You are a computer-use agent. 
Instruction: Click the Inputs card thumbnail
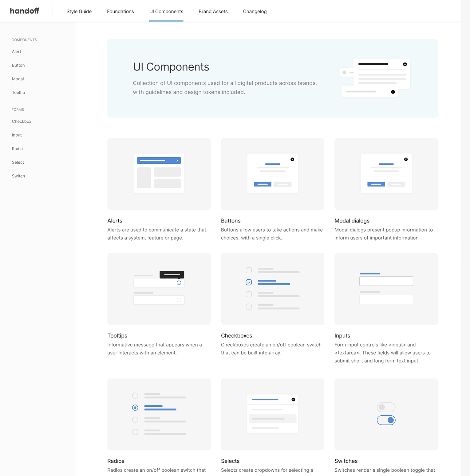click(x=386, y=289)
